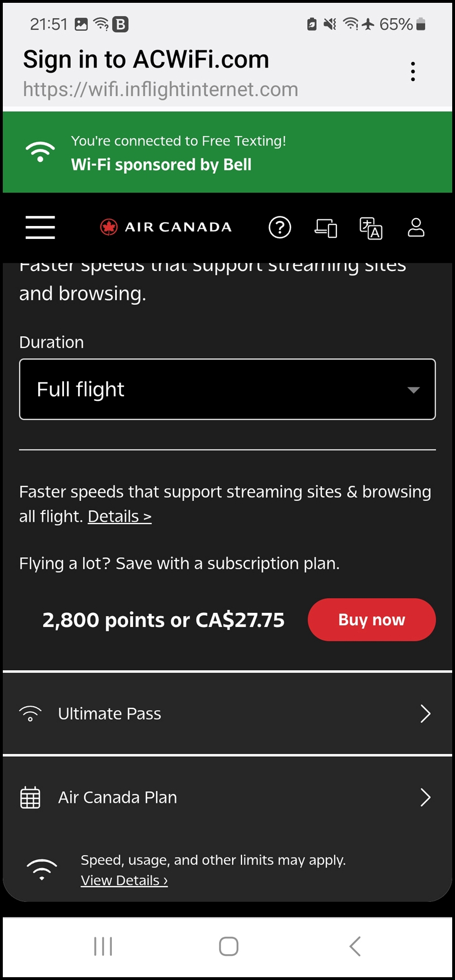Open the Details link for full flight
Image resolution: width=455 pixels, height=980 pixels.
click(120, 516)
